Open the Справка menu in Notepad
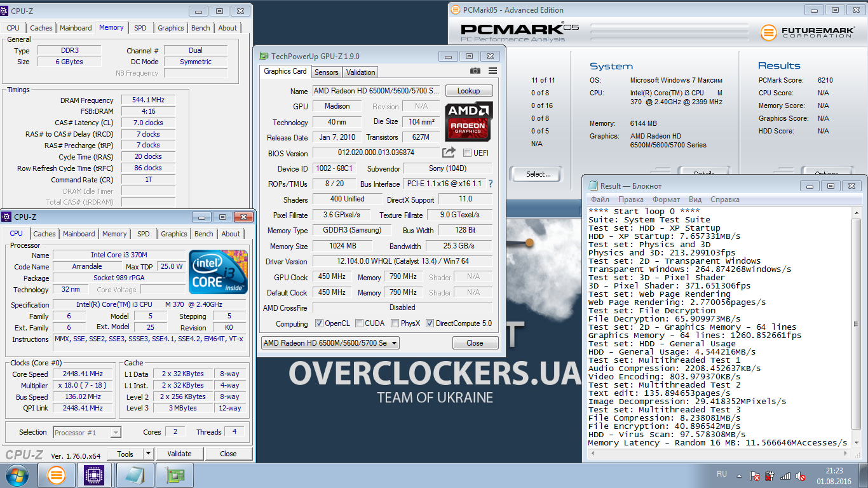Image resolution: width=868 pixels, height=488 pixels. tap(725, 200)
